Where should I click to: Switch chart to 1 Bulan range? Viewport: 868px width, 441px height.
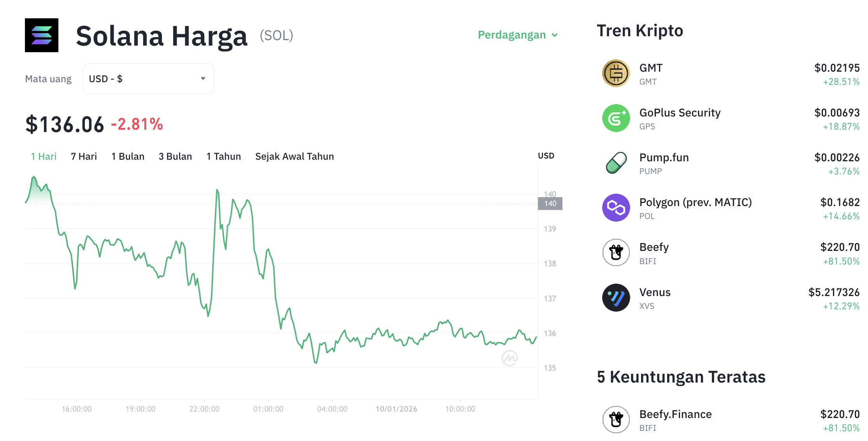coord(128,157)
